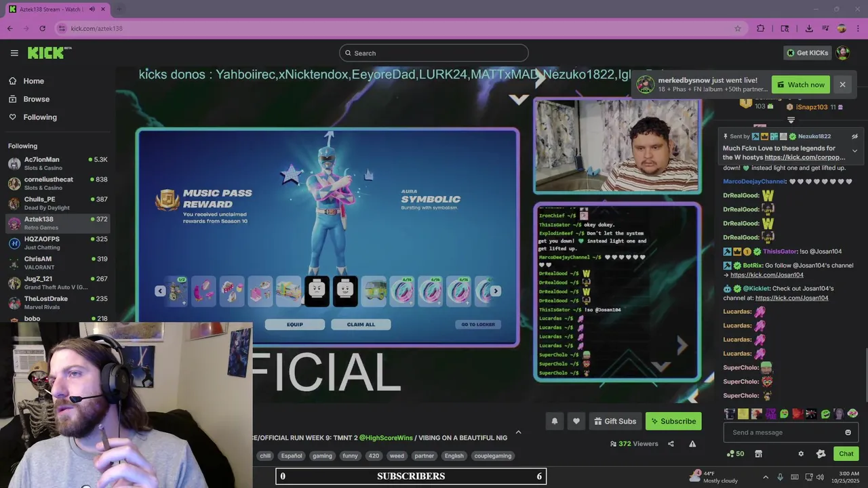Open the weather widget on taskbar
Image resolution: width=868 pixels, height=488 pixels.
point(714,477)
